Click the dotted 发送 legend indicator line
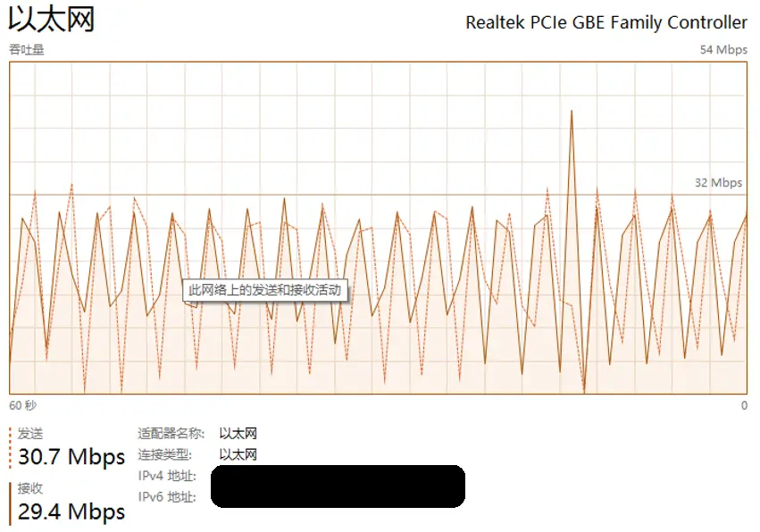This screenshot has width=760, height=532. click(10, 448)
